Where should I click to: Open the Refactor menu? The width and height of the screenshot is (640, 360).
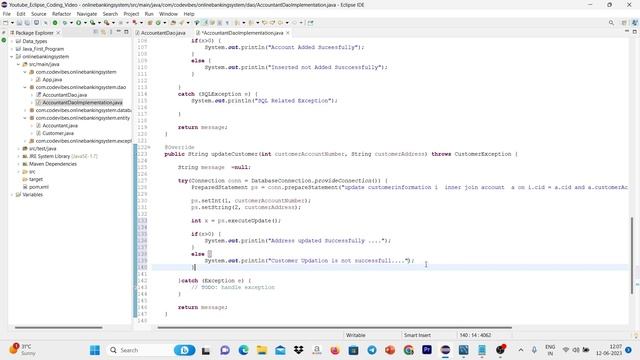[61, 14]
